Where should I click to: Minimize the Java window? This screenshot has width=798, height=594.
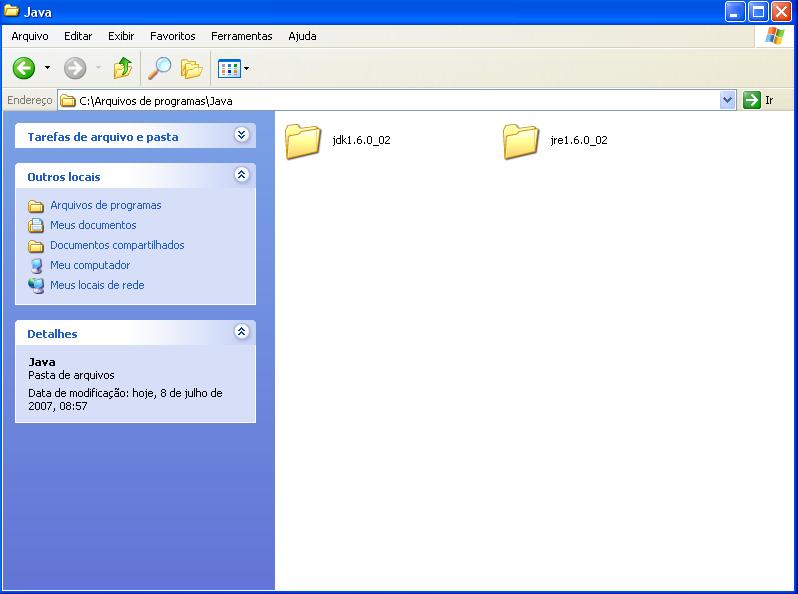click(734, 11)
